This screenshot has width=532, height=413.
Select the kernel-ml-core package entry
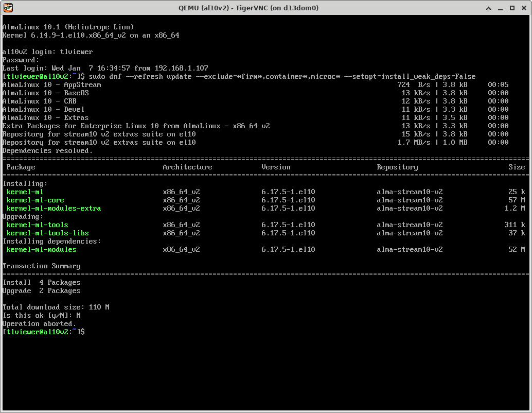pos(35,200)
